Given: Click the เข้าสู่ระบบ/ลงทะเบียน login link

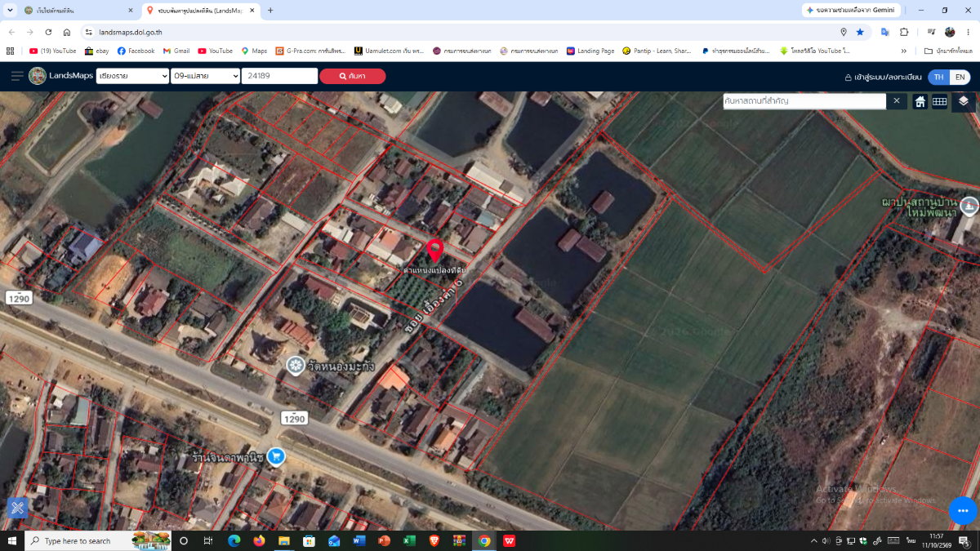Looking at the screenshot, I should 883,77.
